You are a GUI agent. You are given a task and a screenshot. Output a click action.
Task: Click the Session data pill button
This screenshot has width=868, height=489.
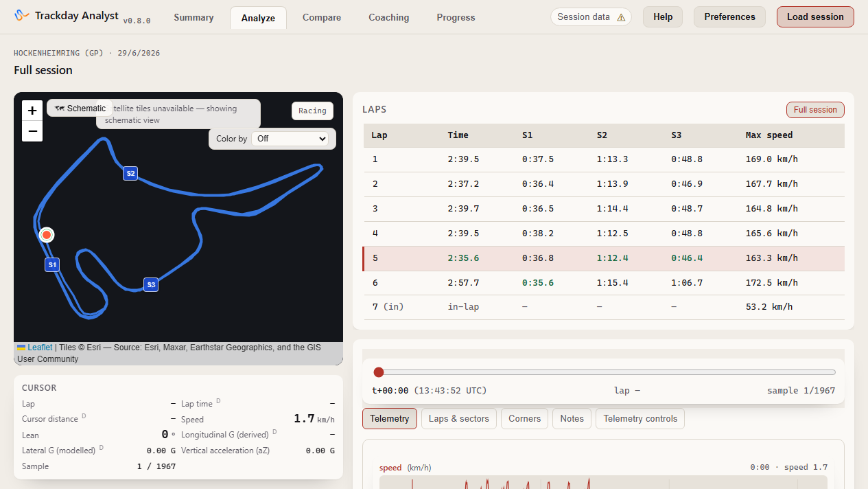point(591,17)
